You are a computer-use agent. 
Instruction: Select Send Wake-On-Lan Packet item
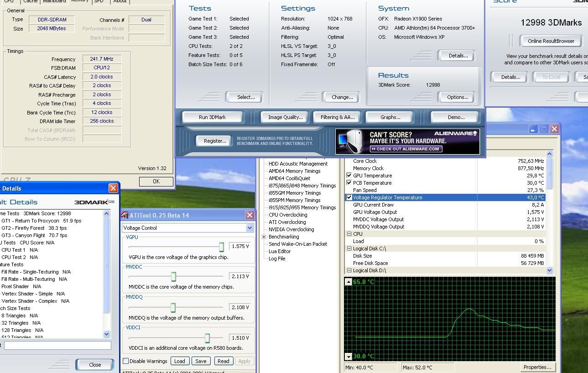coord(298,244)
